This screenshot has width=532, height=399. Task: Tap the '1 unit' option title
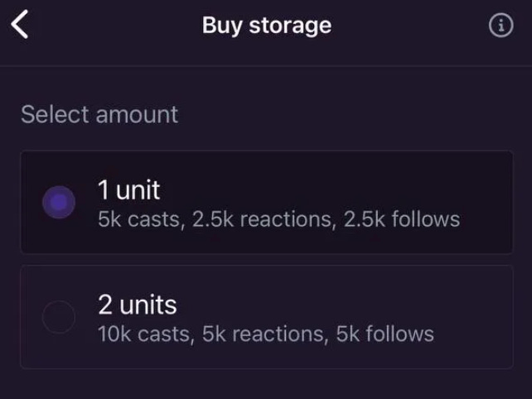tap(129, 190)
